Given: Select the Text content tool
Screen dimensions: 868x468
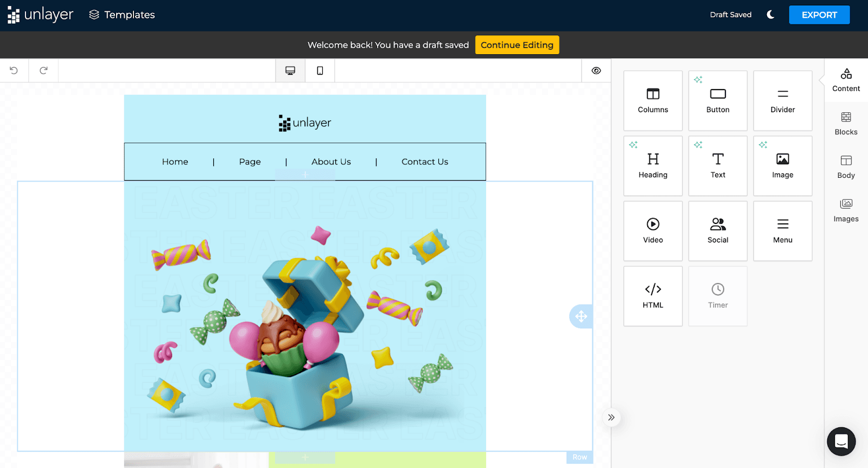Looking at the screenshot, I should [718, 166].
